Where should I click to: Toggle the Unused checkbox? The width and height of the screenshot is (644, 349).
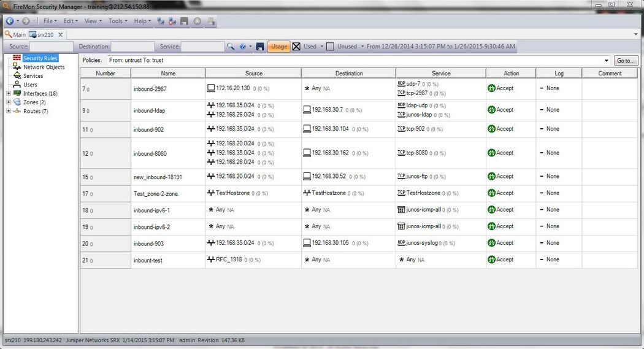330,47
